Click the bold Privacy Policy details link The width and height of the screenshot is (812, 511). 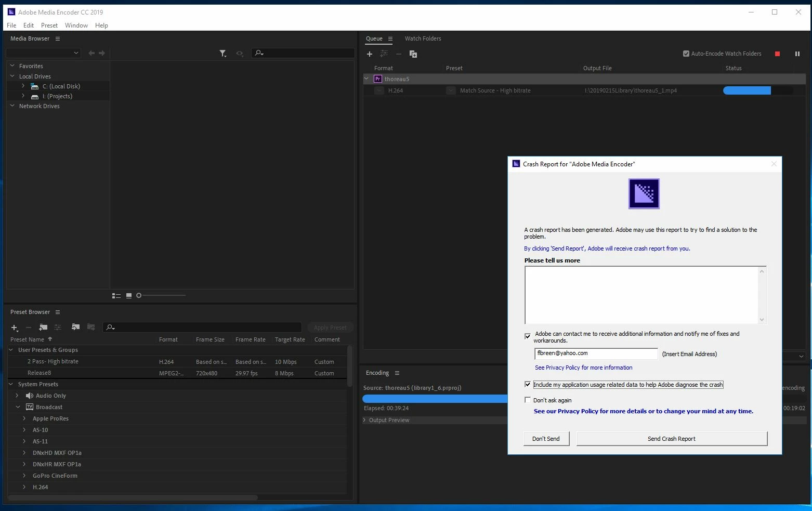pos(644,411)
